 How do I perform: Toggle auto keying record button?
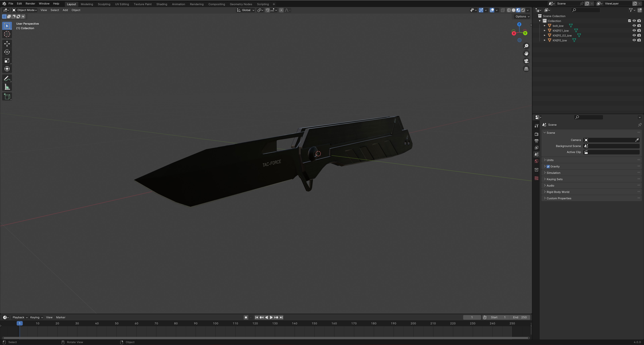246,318
